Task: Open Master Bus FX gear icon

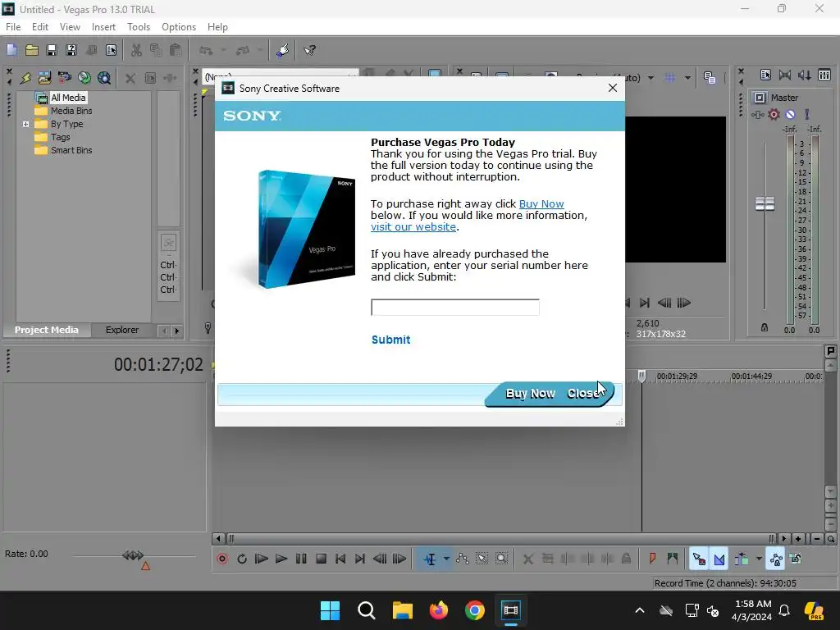Action: point(774,114)
